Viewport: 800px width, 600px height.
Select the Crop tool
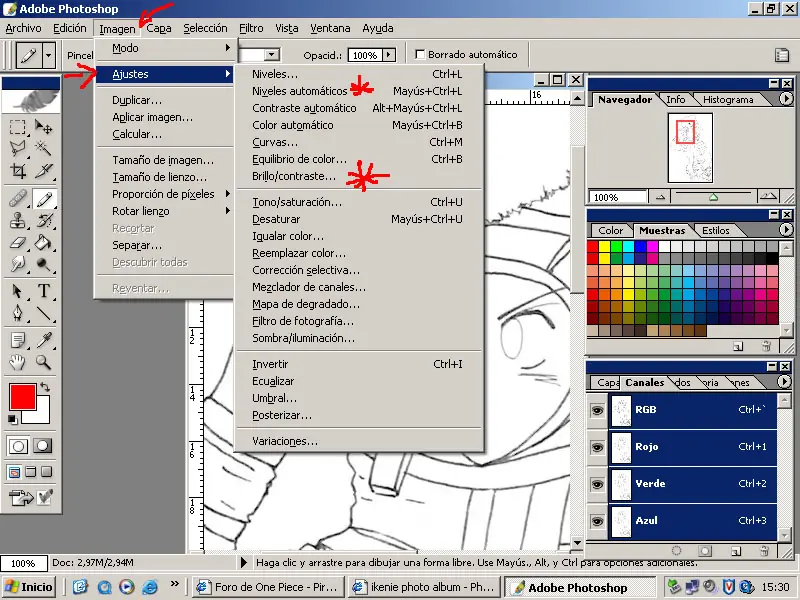coord(18,171)
